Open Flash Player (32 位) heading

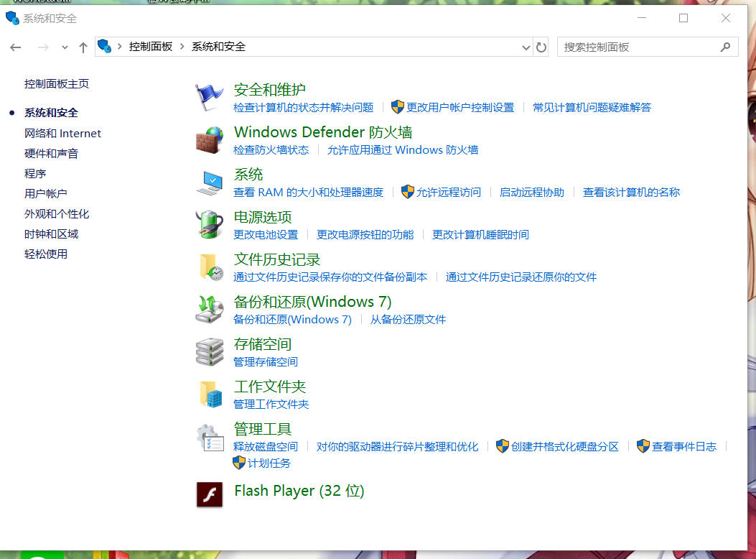pos(299,491)
